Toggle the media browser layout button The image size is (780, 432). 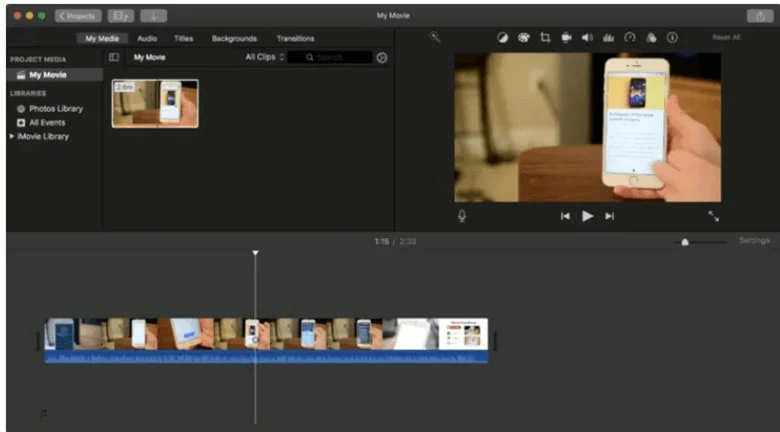point(121,16)
